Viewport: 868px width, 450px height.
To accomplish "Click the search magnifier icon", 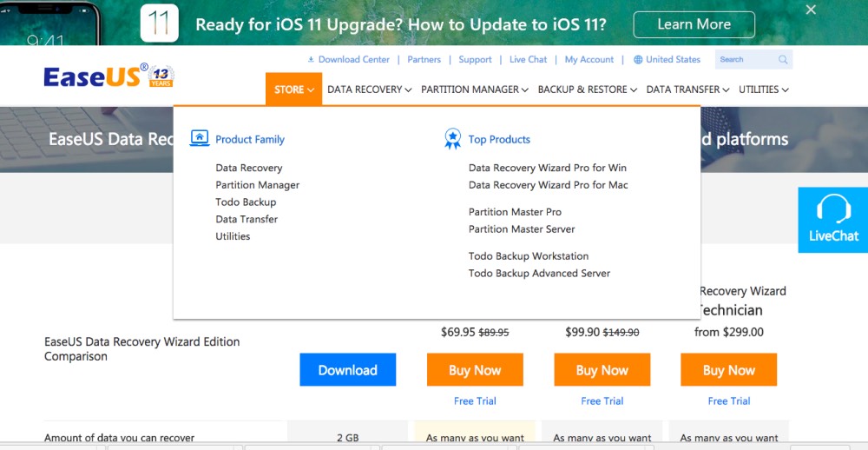I will [783, 59].
